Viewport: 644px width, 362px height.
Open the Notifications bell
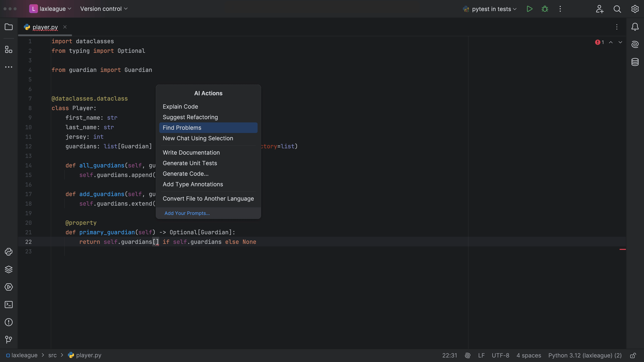point(635,27)
